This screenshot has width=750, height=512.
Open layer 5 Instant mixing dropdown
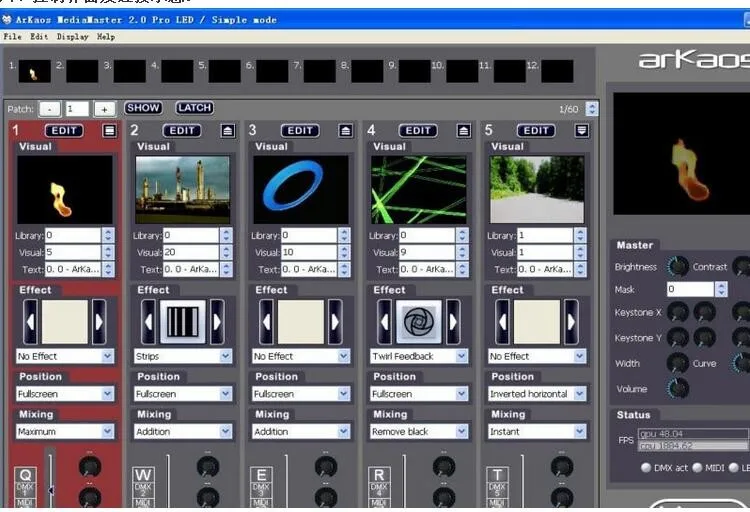pos(537,432)
